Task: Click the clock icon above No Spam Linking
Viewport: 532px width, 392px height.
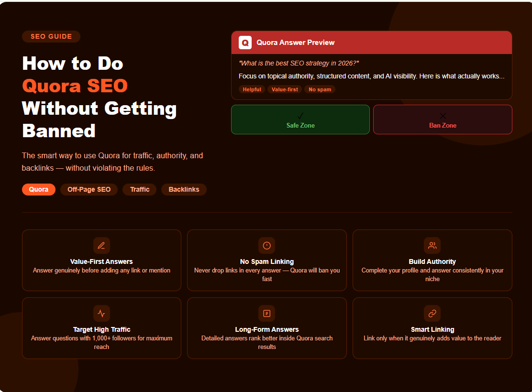Action: pos(266,245)
